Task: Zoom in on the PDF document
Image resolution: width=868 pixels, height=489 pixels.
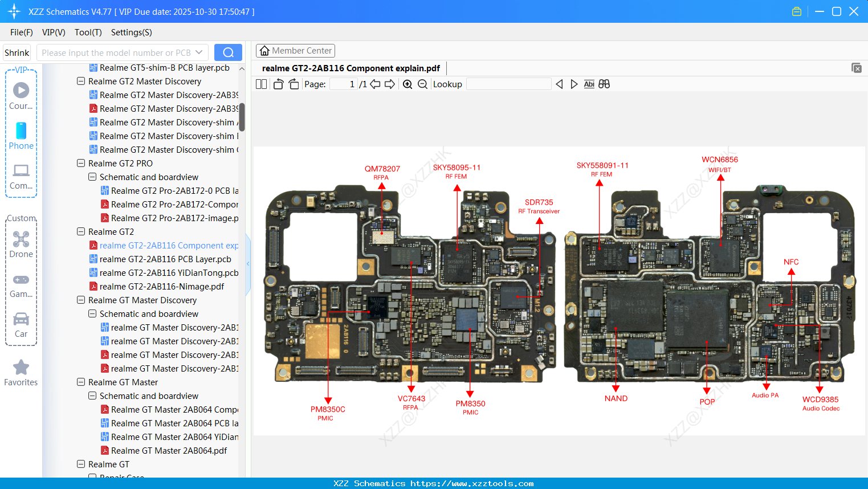Action: (407, 84)
